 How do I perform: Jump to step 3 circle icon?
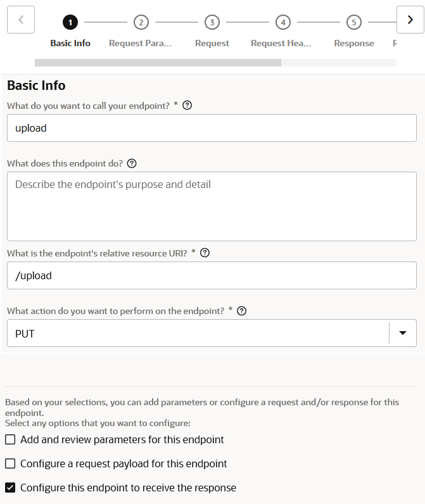pos(212,23)
